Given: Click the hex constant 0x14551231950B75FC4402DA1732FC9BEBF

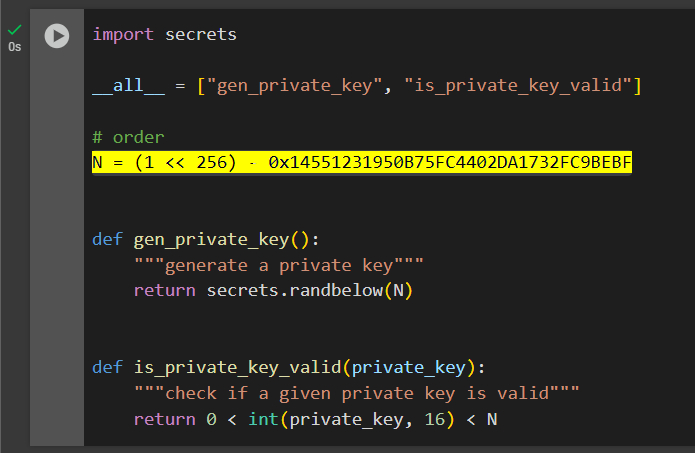Looking at the screenshot, I should point(450,162).
